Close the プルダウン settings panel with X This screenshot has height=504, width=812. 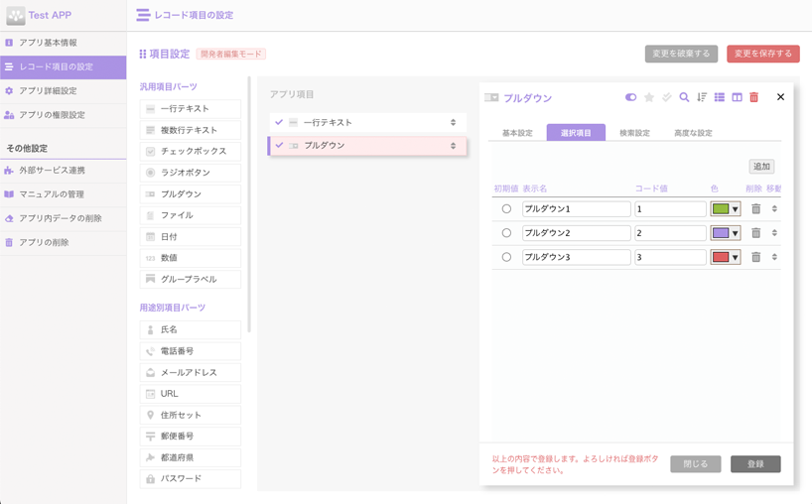tap(780, 97)
